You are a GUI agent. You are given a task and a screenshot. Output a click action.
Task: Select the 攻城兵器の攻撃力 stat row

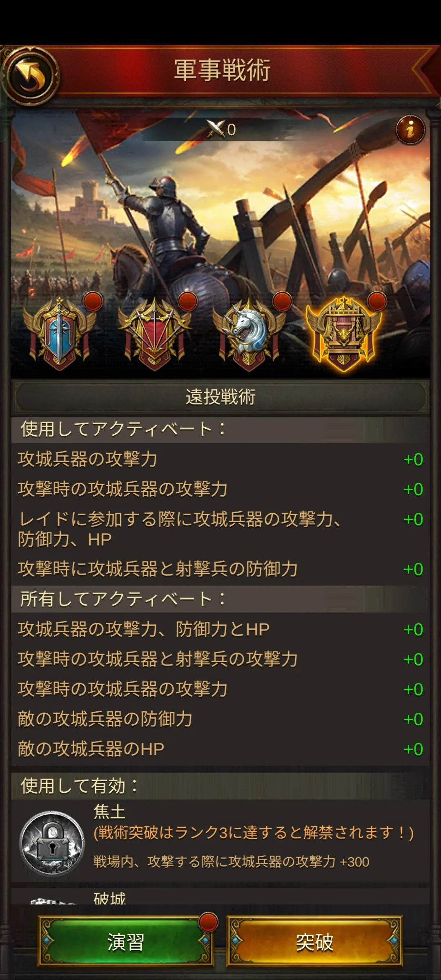[220, 459]
